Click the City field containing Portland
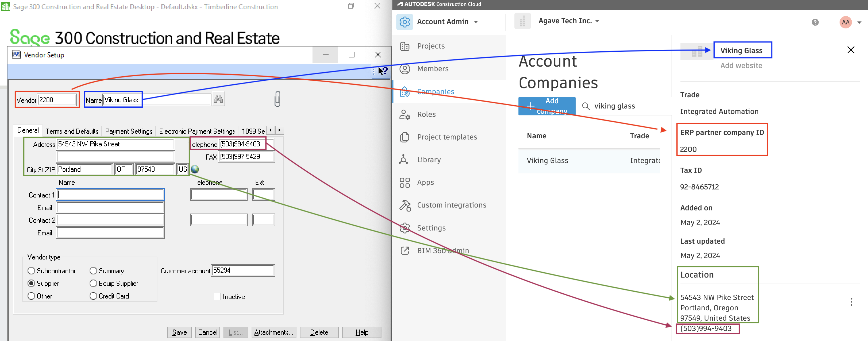Screen dimensions: 868x341 point(84,169)
